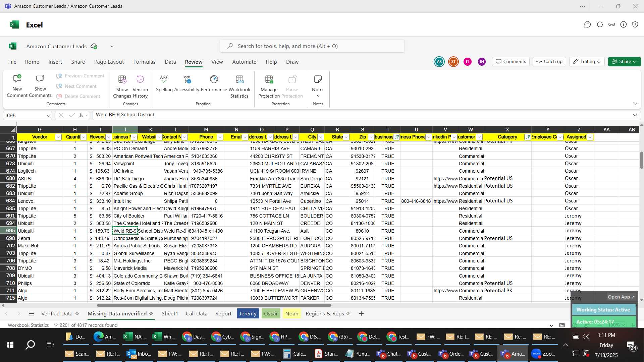
Task: Switch to Verified Data sheet
Action: 60,314
